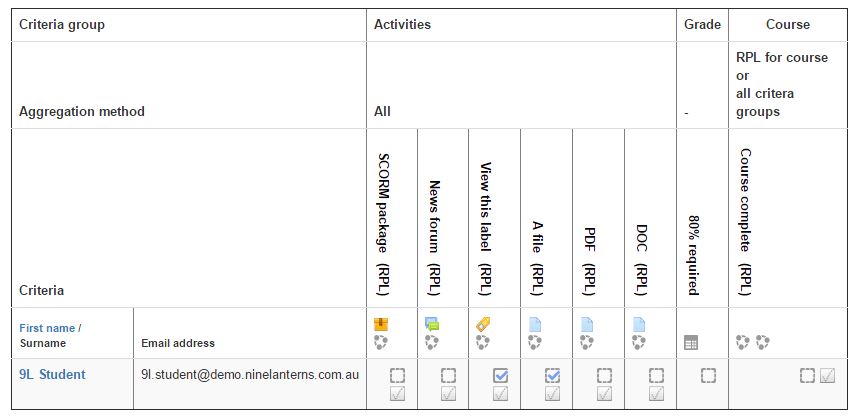Toggle the 80% required grade checkbox
Image resolution: width=857 pixels, height=419 pixels.
click(708, 376)
